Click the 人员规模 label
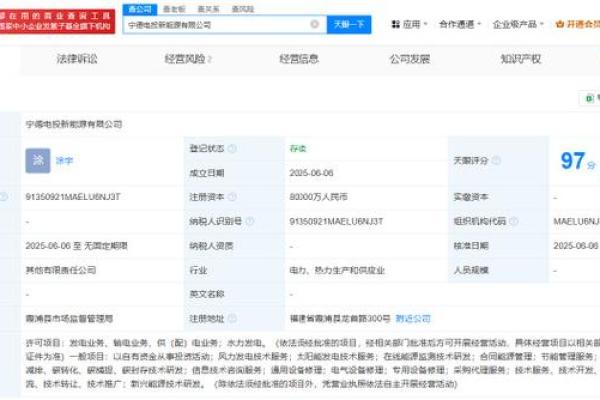 click(x=471, y=270)
